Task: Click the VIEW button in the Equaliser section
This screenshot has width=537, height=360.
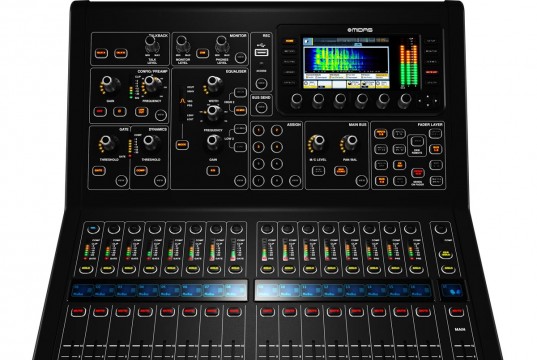Action: [x=240, y=181]
